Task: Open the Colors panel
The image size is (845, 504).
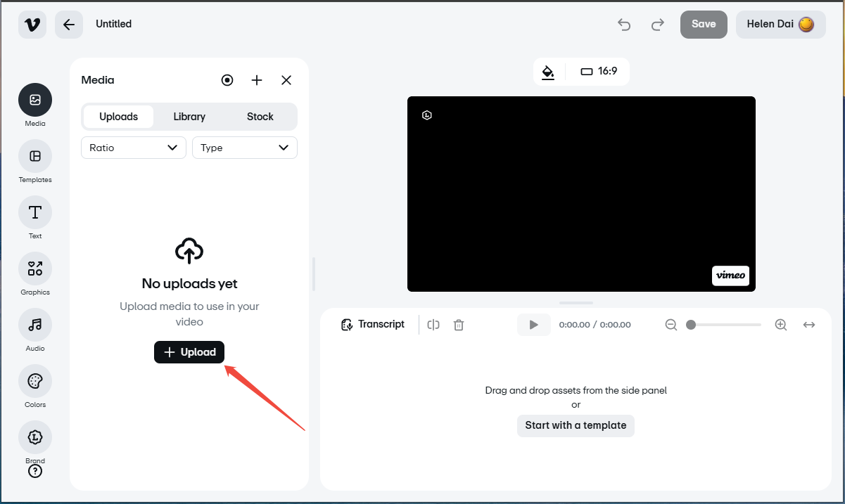Action: pos(34,382)
